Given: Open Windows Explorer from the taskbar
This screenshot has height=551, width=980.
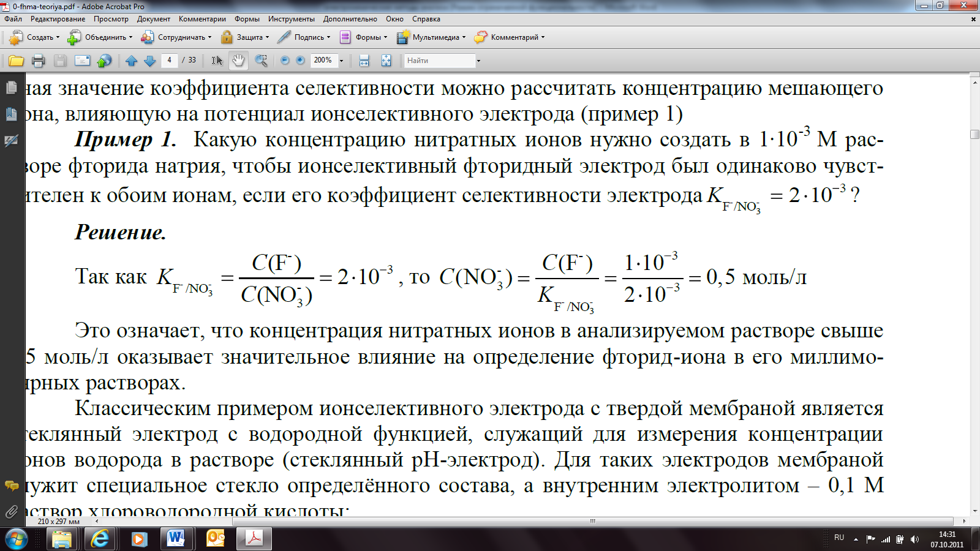Looking at the screenshot, I should [62, 539].
